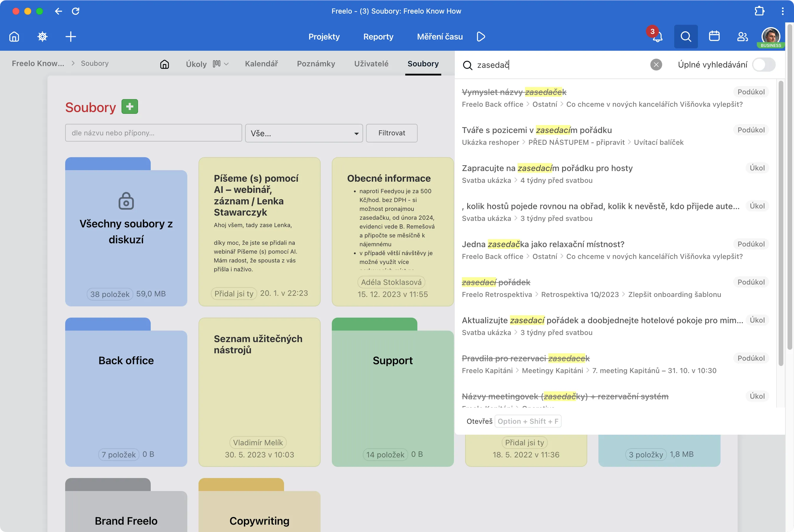Select the Soubory tab

(423, 63)
